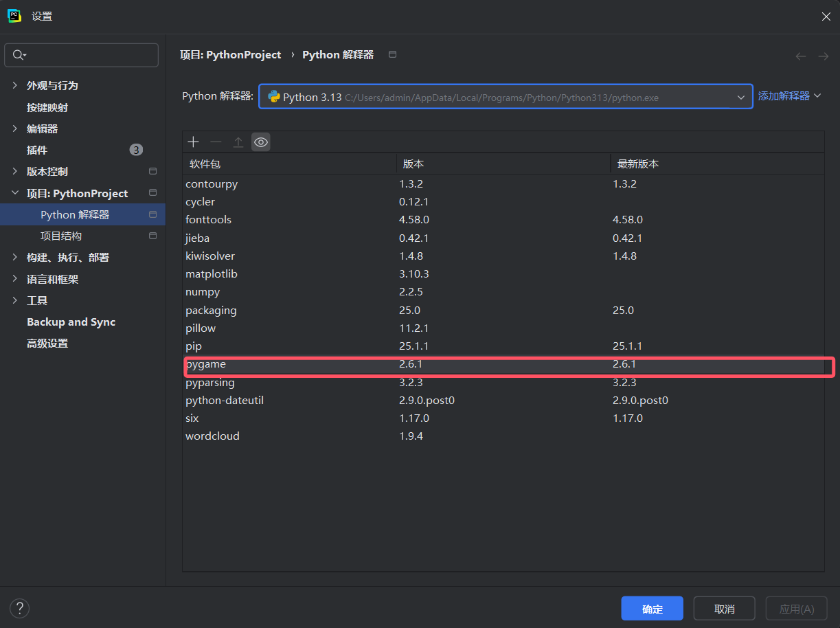Click the Python logo in interpreter field
Viewport: 840px width, 628px height.
273,97
